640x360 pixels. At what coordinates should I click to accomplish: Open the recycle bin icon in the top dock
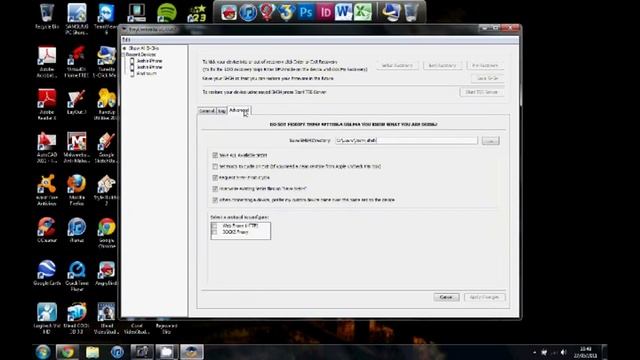pos(411,12)
